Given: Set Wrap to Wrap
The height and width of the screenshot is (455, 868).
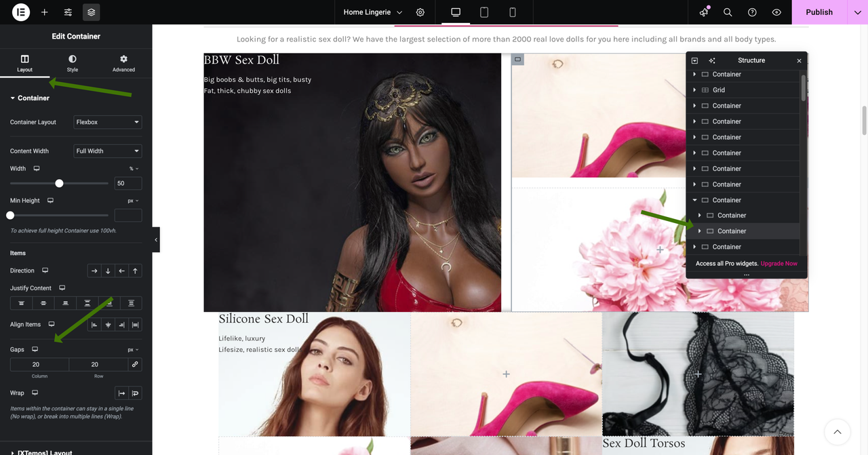Looking at the screenshot, I should [135, 393].
